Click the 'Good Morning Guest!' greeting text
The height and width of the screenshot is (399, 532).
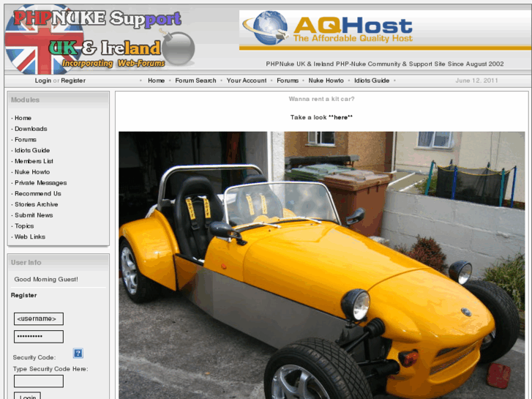[46, 279]
